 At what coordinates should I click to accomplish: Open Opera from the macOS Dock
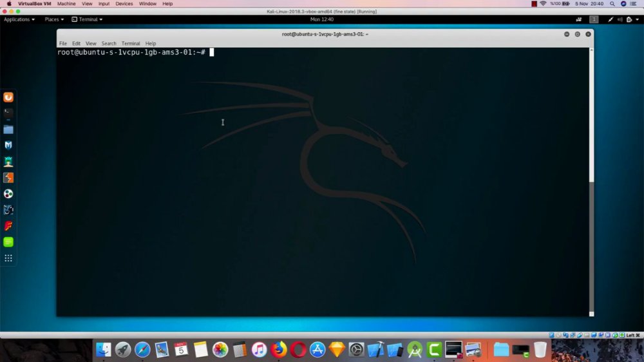click(x=298, y=350)
